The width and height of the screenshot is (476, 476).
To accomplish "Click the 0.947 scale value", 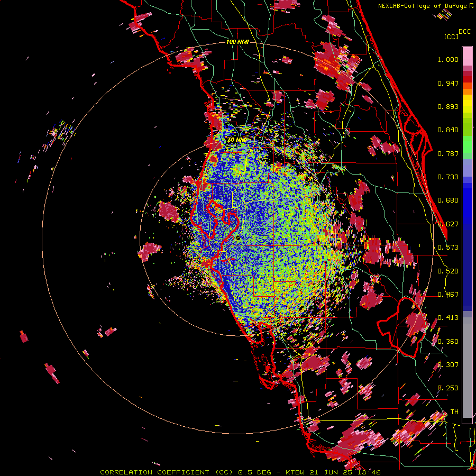I will point(448,83).
